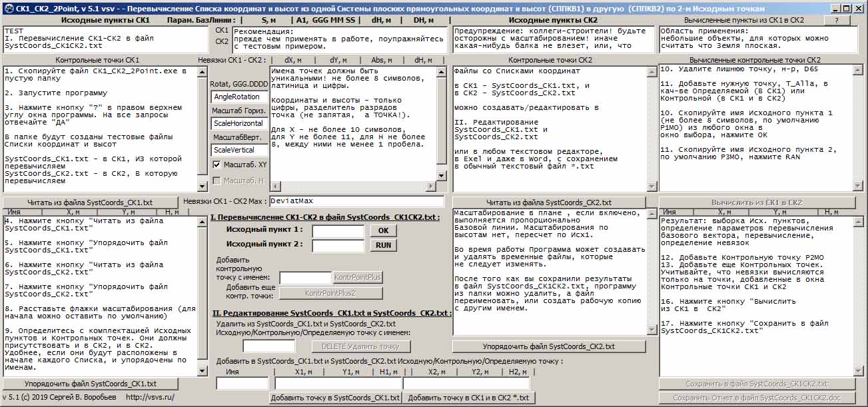This screenshot has height=407, width=868.
Task: Click Добавить точку в SystCoords_CK1.txt button
Action: [335, 398]
